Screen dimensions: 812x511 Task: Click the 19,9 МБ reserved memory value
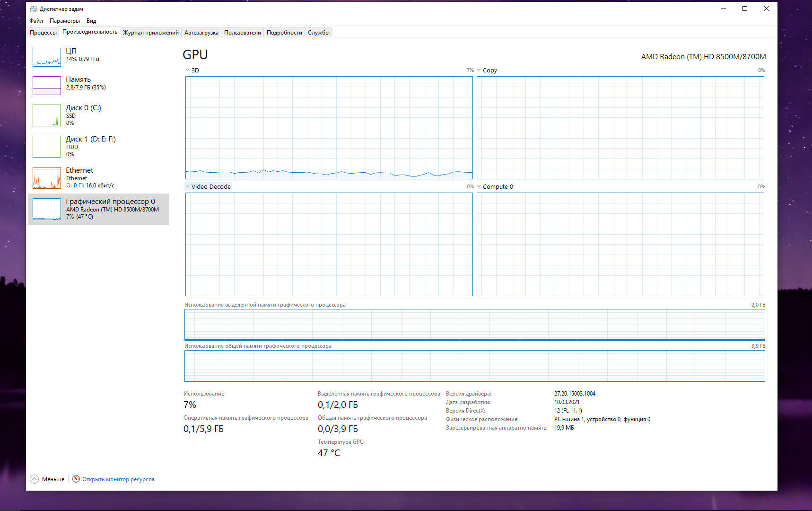[x=564, y=428]
